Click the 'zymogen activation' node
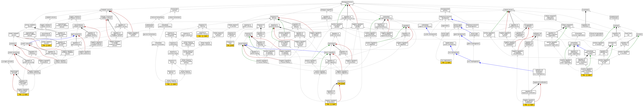 (x=7, y=62)
